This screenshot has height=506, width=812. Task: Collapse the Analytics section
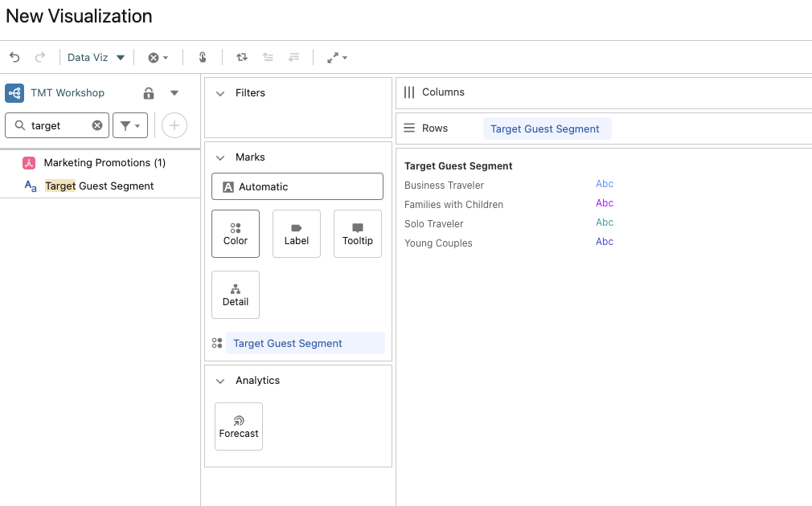tap(221, 381)
